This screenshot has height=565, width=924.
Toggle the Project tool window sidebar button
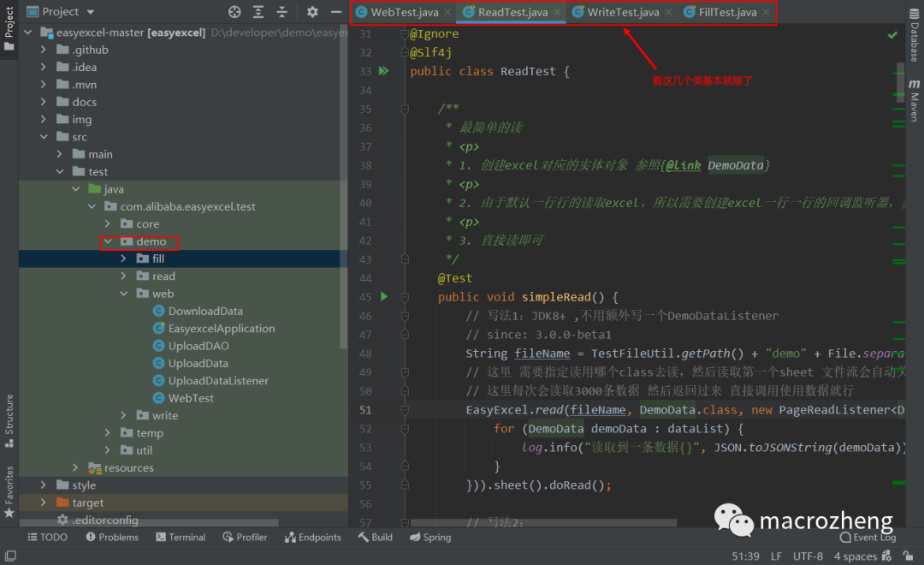click(9, 28)
